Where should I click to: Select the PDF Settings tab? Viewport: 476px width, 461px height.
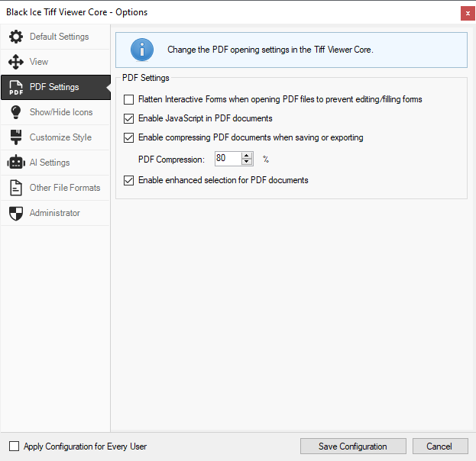(56, 87)
